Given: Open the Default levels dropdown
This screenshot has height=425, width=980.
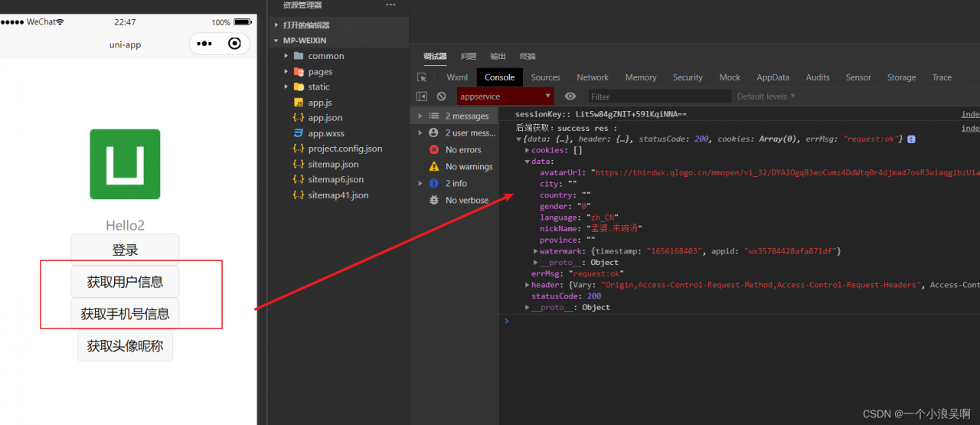Looking at the screenshot, I should pos(766,96).
